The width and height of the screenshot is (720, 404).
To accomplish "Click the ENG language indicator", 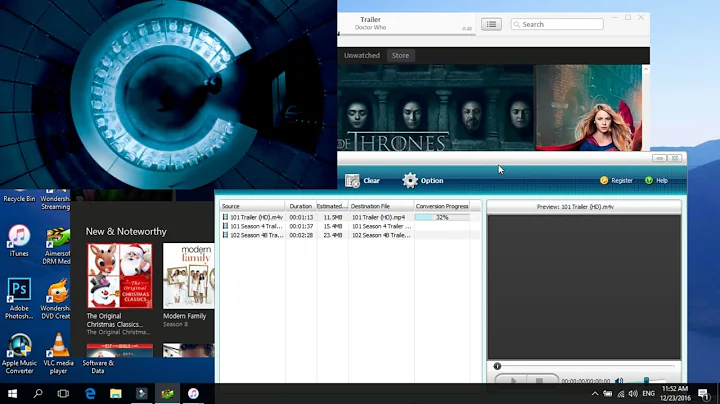I will pyautogui.click(x=648, y=393).
